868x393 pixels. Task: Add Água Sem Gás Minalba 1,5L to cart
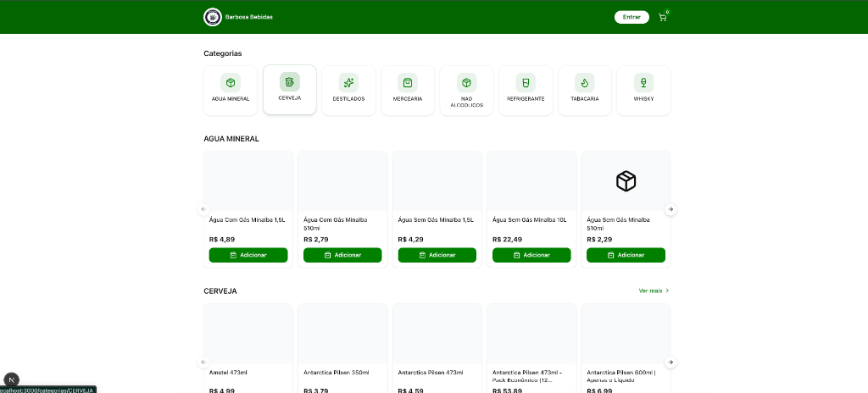pos(437,255)
